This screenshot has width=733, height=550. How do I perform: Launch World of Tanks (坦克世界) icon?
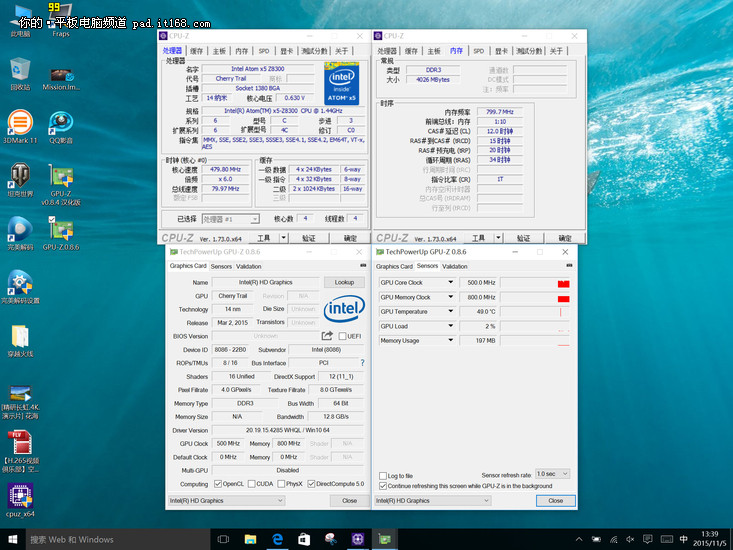tap(20, 180)
